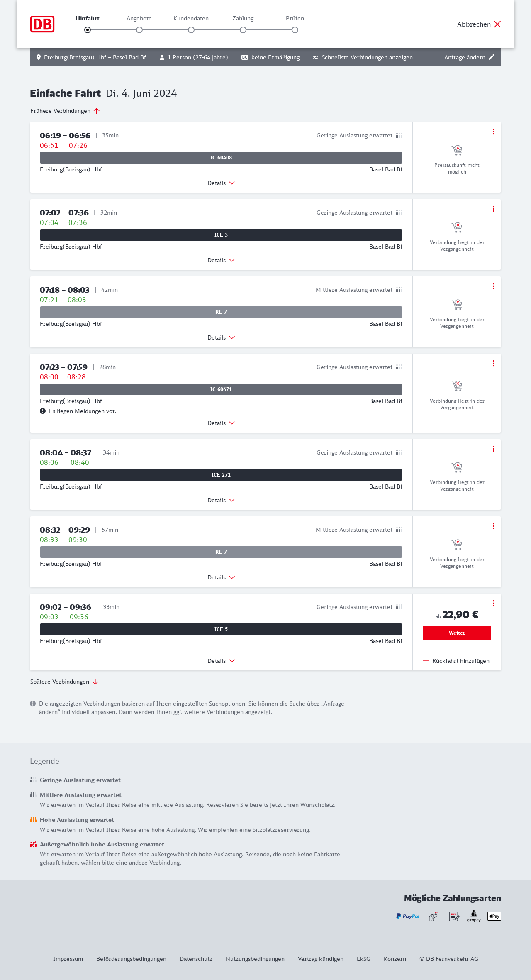The width and height of the screenshot is (531, 980).
Task: Click the pencil icon beside Anfrage ändern
Action: 492,57
